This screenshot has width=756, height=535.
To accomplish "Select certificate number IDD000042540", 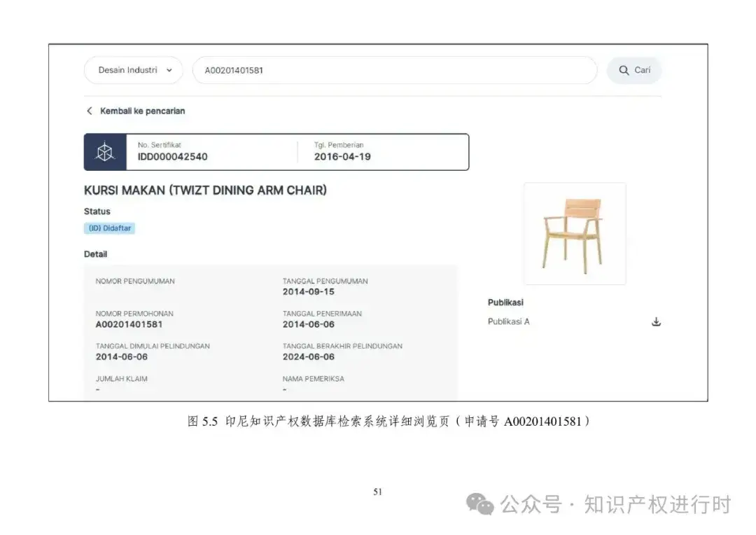I will click(173, 157).
